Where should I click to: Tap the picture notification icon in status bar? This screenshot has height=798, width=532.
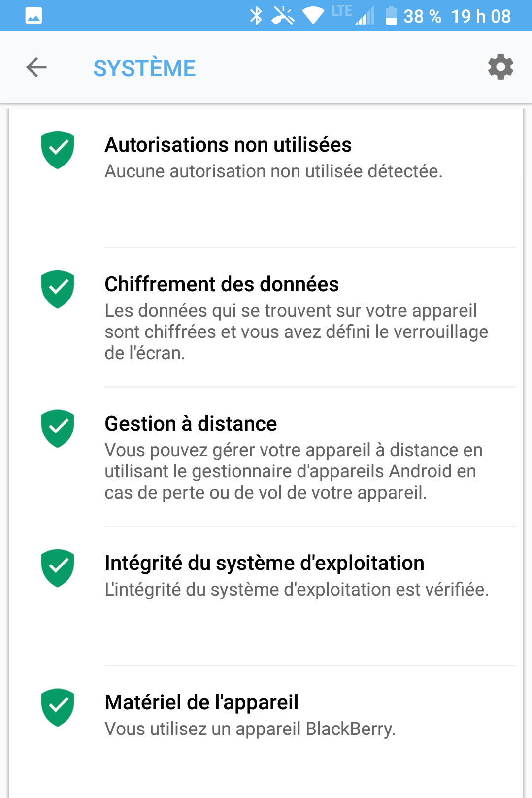click(x=33, y=16)
